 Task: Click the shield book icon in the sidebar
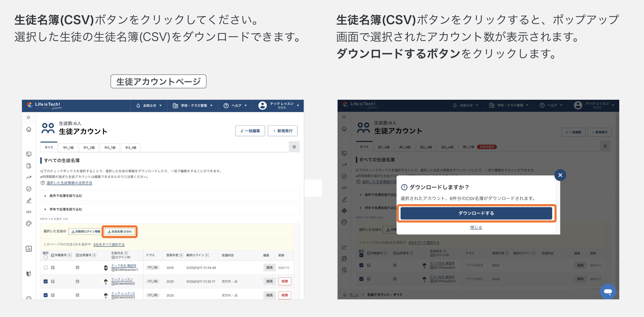29,273
